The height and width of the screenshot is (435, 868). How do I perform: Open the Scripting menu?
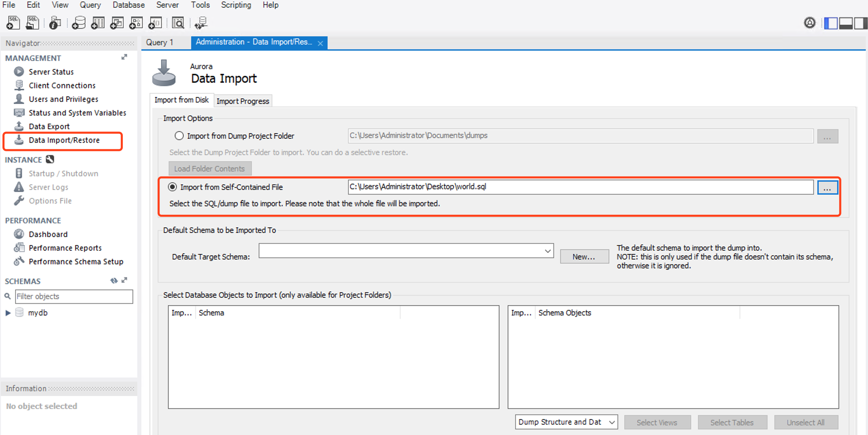tap(236, 5)
